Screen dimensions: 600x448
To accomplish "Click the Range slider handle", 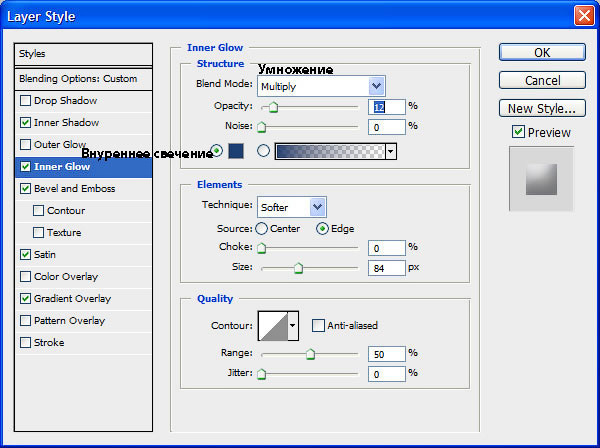I will 310,354.
